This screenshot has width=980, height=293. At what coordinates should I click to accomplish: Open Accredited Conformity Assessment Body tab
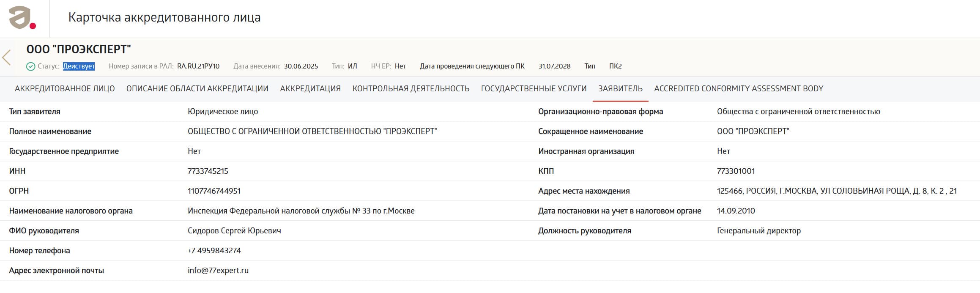pos(739,89)
